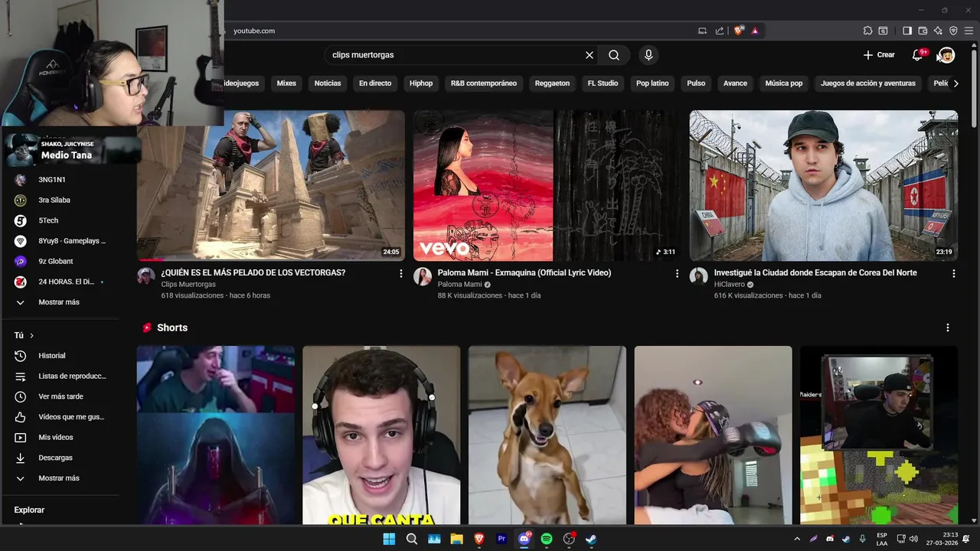Open File Explorer from the taskbar
Screen dimensions: 980x551
(x=456, y=539)
